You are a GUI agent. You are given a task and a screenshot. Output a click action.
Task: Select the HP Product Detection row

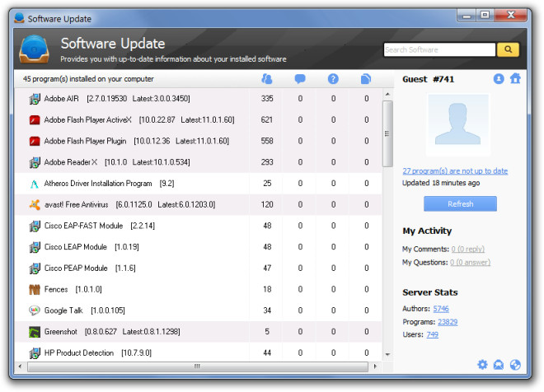click(198, 352)
